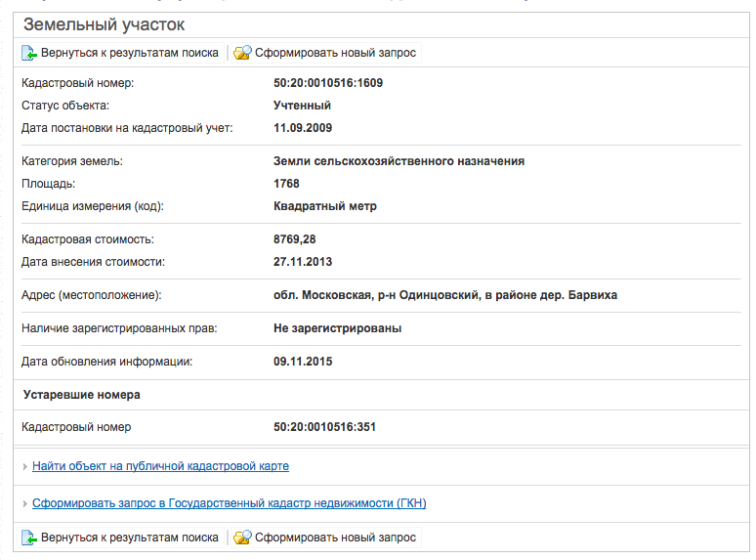Click the new query icon in the bottom toolbar
Image resolution: width=756 pixels, height=560 pixels.
(x=242, y=538)
